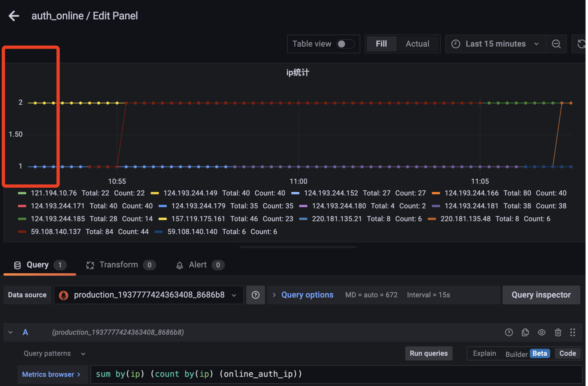Select the Actual display mode
Viewport: 588px width, 386px height.
417,44
